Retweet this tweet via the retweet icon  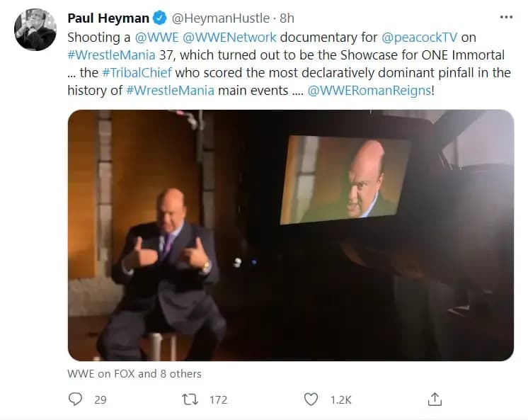point(190,399)
